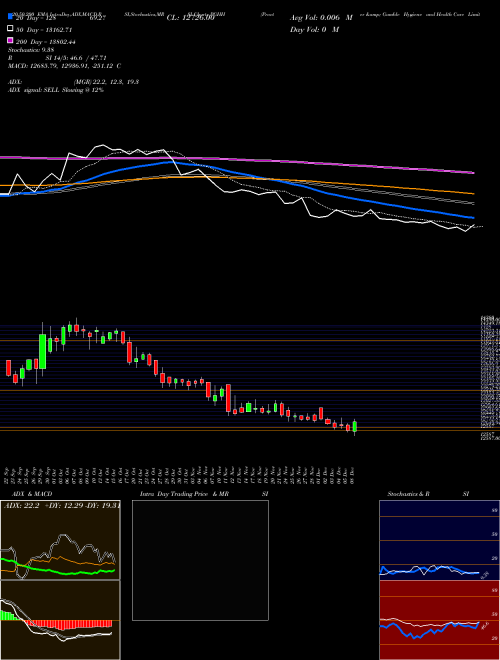Click the 'Stochastics & R' panel title

tap(409, 494)
